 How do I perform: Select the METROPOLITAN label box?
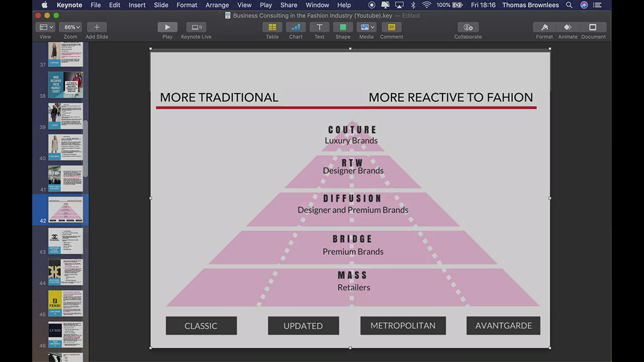pos(403,325)
